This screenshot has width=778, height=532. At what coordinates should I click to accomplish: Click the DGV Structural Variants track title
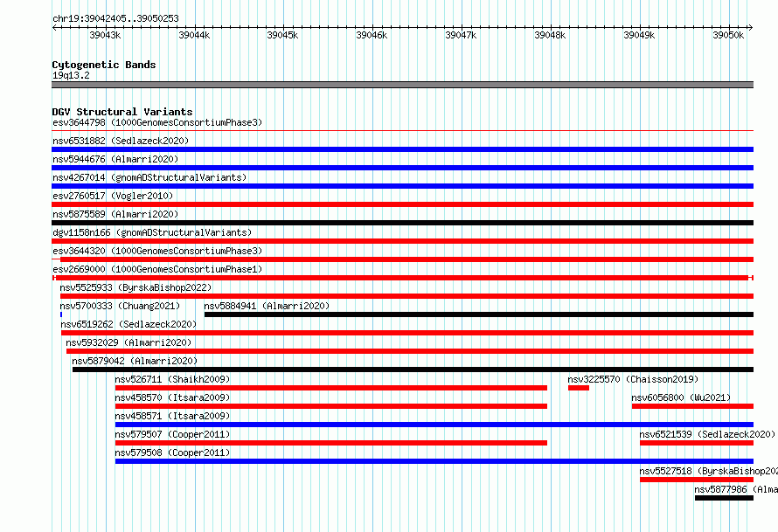coord(122,112)
